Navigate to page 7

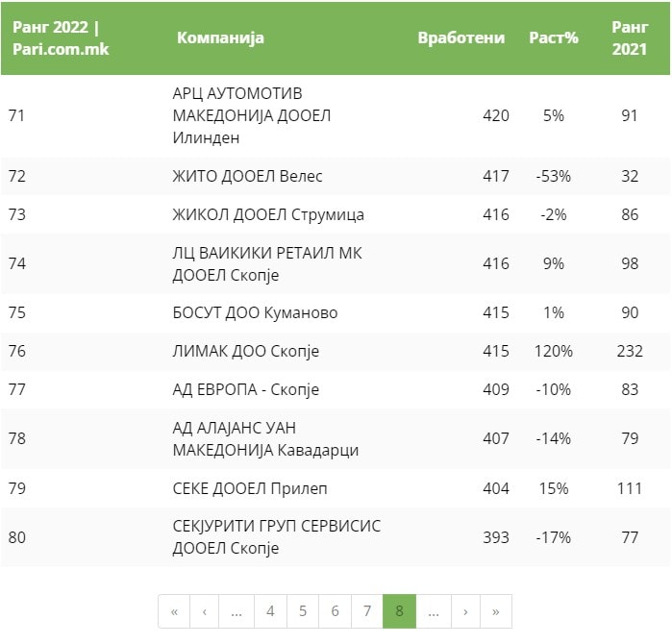coord(367,611)
